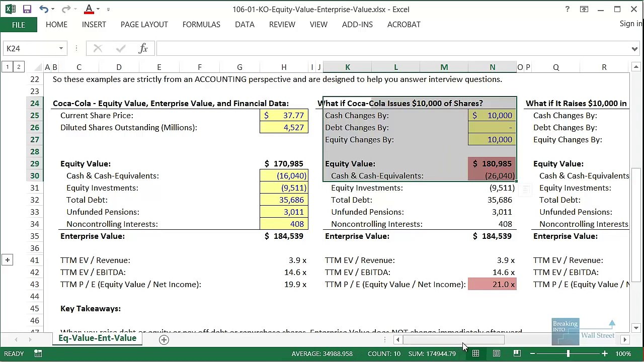Click the Auto Fill Options smart tag

(x=525, y=190)
